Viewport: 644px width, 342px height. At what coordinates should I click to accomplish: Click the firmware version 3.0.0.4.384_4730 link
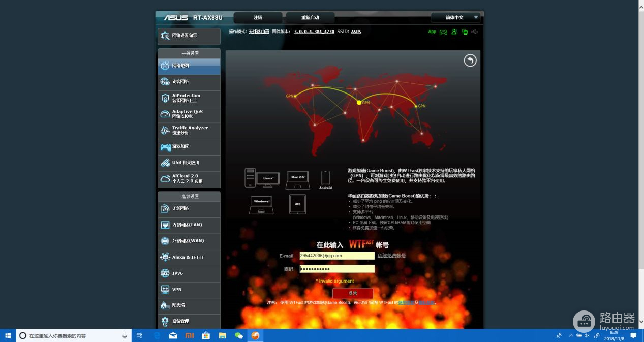[318, 32]
